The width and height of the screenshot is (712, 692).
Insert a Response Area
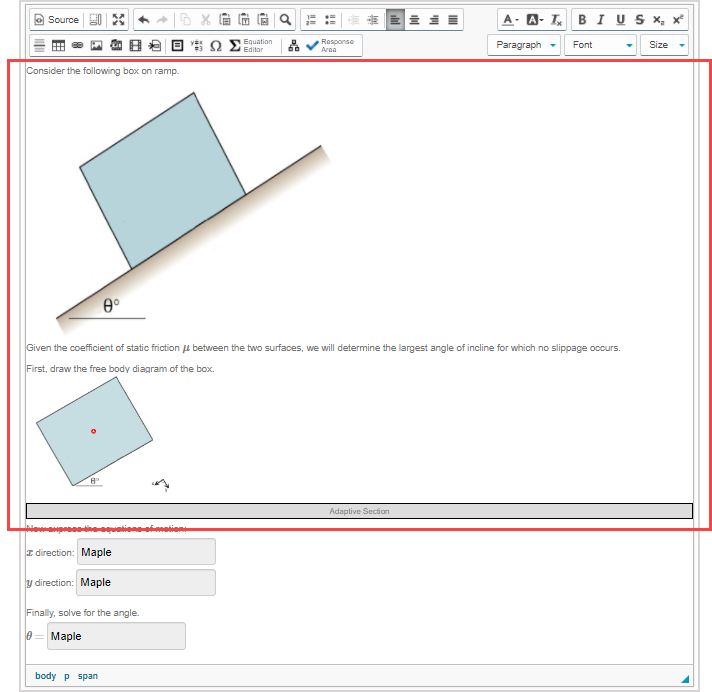[x=330, y=45]
